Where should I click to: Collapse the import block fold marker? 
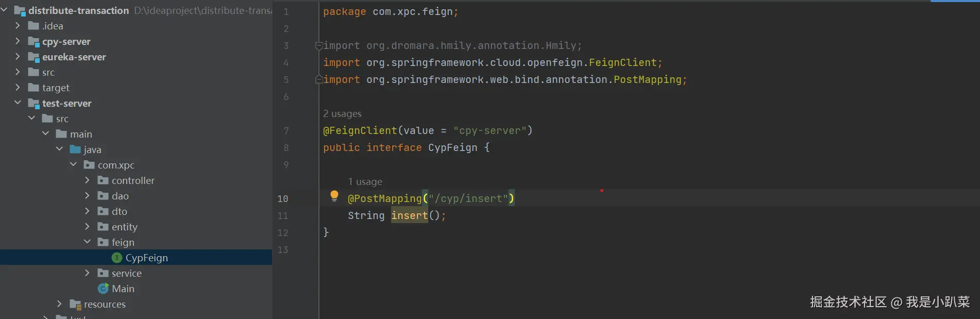319,46
